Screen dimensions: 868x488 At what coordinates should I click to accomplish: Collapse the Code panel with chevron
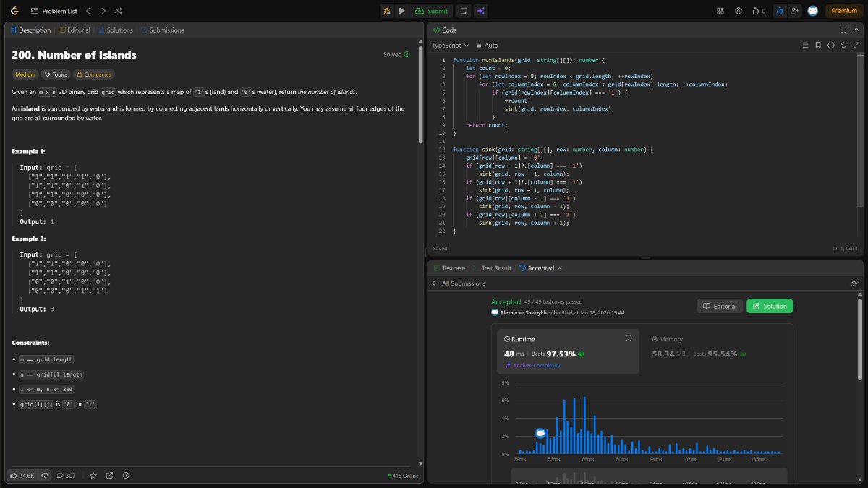coord(856,30)
